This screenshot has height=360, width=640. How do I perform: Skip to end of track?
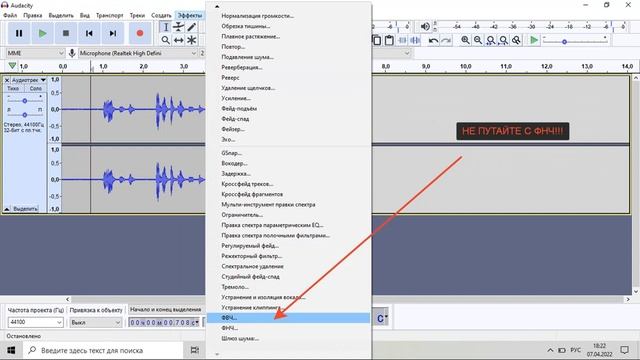(x=113, y=33)
